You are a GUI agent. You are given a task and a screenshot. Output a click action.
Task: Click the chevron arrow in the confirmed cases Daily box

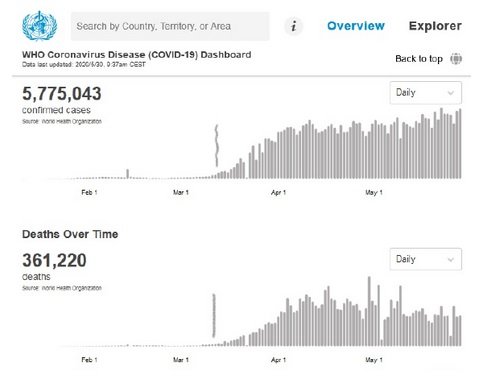coord(451,93)
